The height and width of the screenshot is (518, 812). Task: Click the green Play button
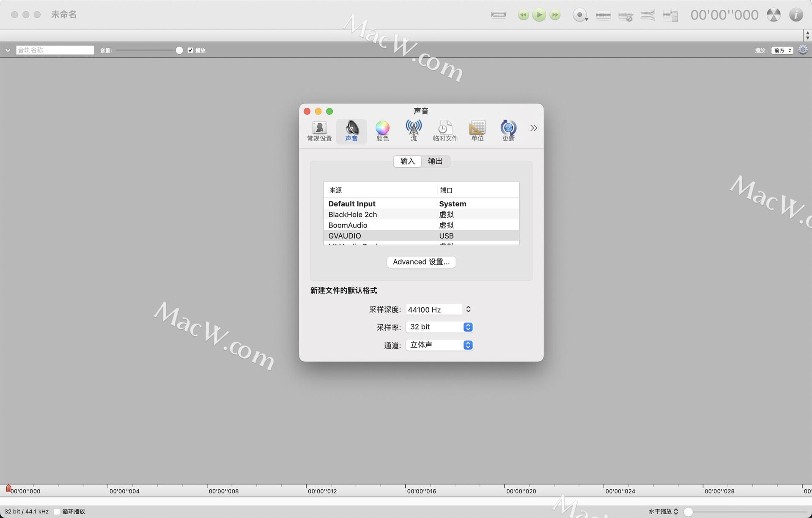539,15
